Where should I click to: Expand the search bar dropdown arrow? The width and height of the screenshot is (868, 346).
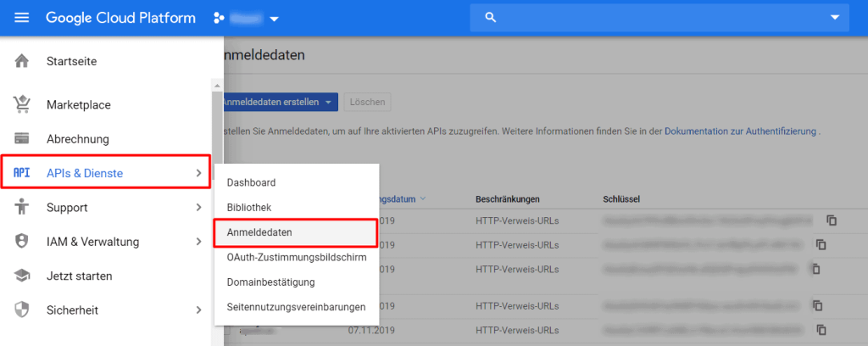click(835, 18)
